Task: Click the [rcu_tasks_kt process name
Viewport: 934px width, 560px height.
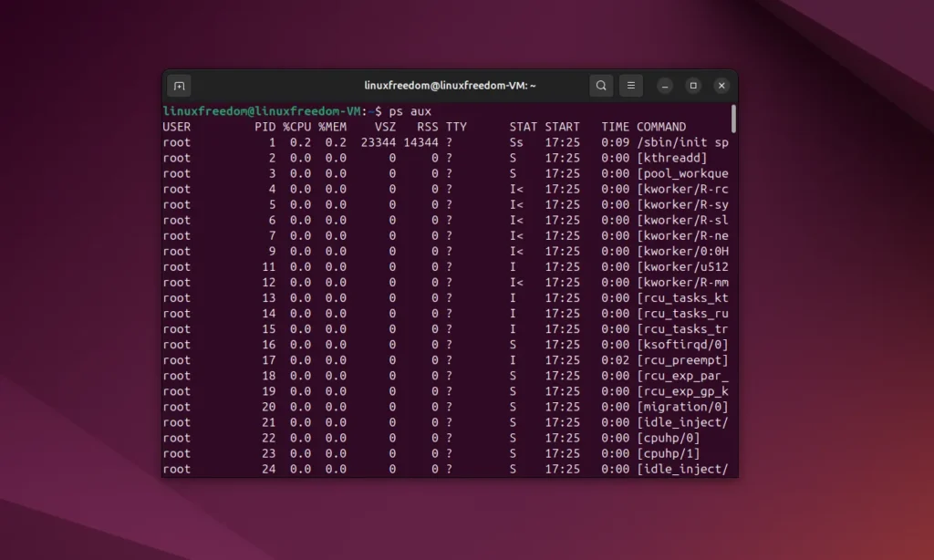Action: 682,298
